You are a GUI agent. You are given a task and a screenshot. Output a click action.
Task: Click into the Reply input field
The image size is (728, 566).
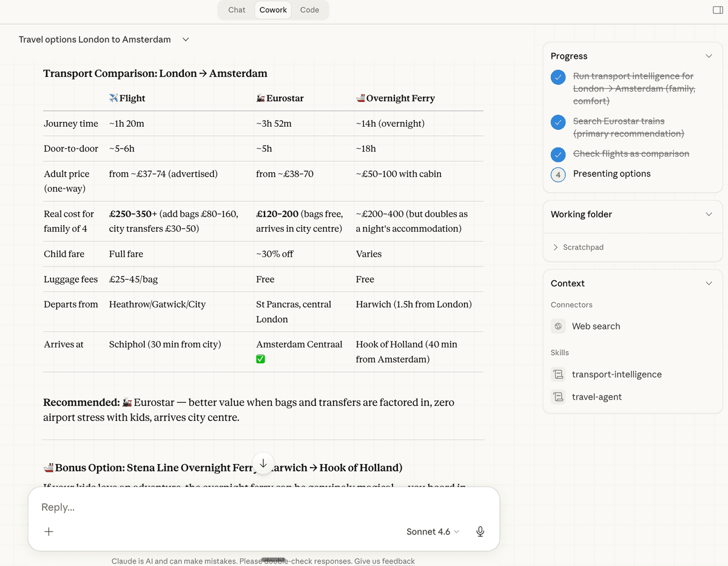(x=264, y=507)
